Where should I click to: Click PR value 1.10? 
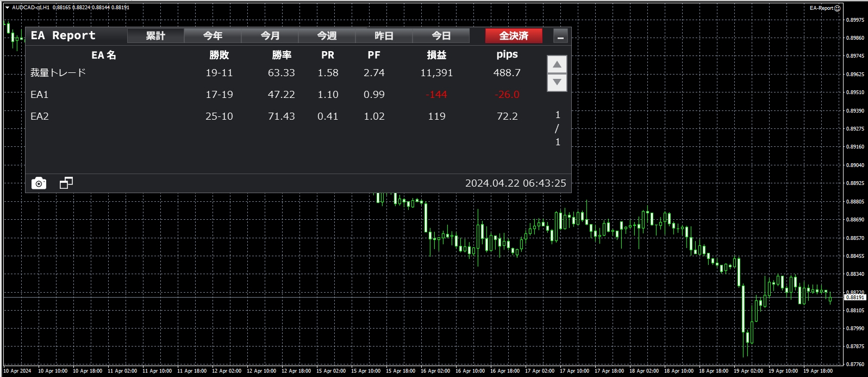(x=328, y=95)
